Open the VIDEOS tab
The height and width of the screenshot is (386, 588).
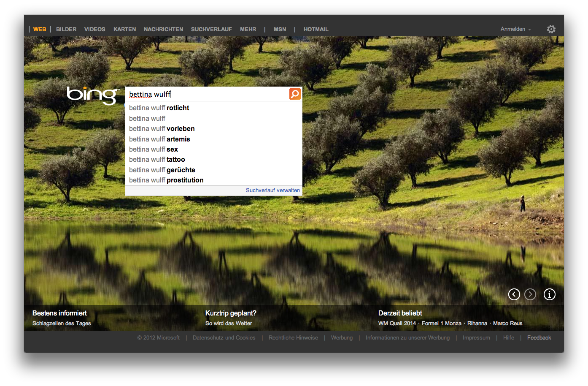click(x=94, y=30)
